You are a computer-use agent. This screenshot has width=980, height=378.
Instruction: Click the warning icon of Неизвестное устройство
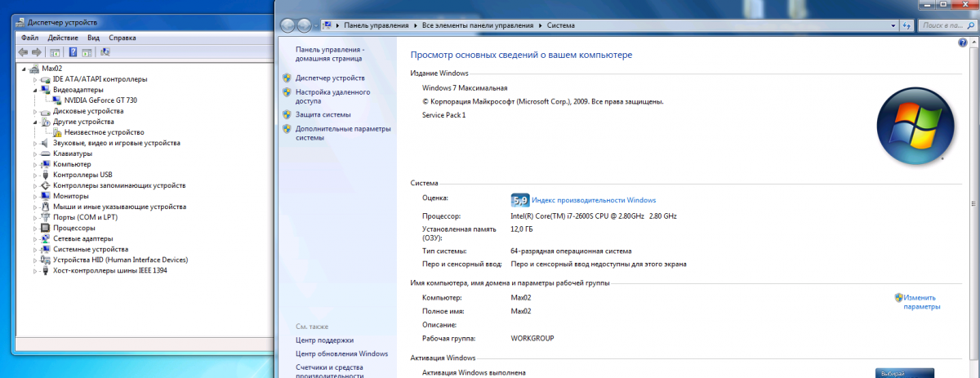tap(58, 131)
